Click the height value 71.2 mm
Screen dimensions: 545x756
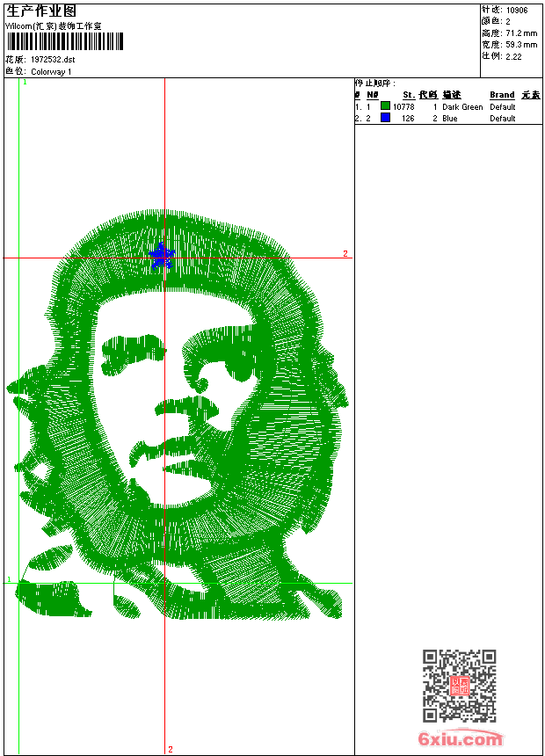pyautogui.click(x=521, y=33)
